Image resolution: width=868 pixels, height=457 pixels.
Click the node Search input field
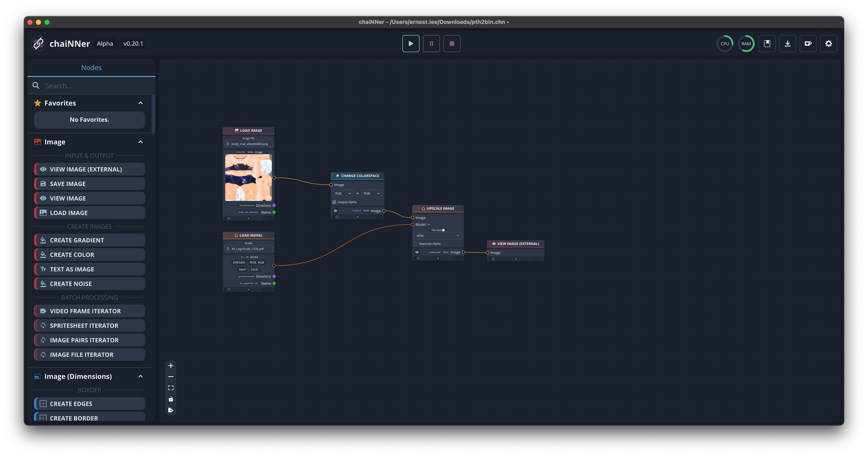click(x=96, y=86)
